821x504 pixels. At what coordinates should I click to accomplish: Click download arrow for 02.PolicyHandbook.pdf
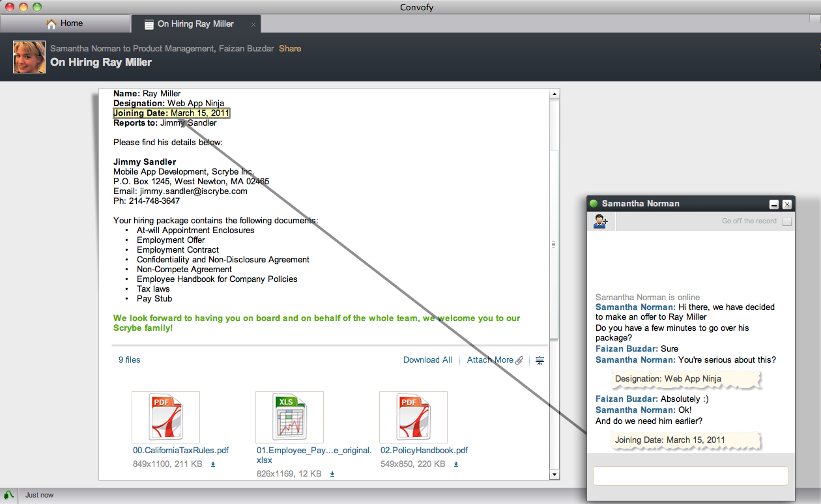pyautogui.click(x=456, y=464)
